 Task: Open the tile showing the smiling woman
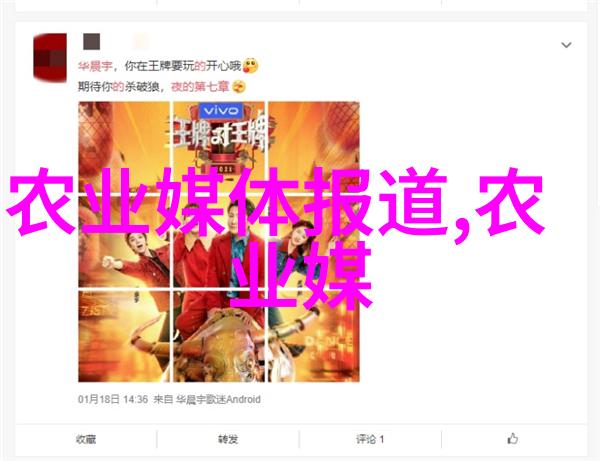[x=314, y=243]
